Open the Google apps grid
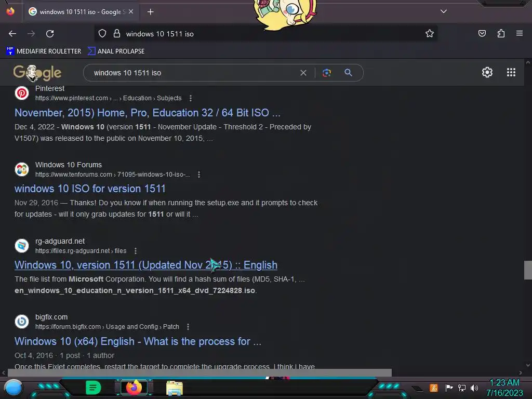The width and height of the screenshot is (532, 399). click(511, 72)
